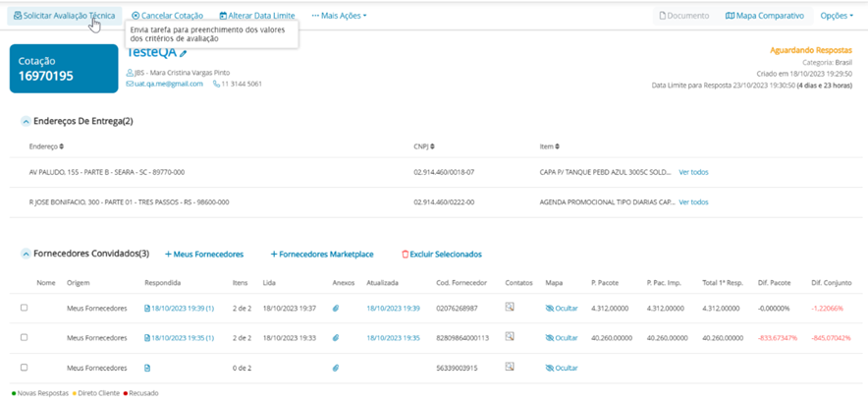Collapse the Endereços De Entrega section

[x=25, y=121]
